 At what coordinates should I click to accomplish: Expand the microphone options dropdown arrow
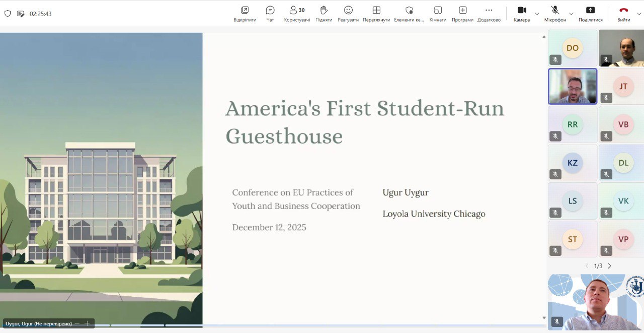click(x=571, y=14)
